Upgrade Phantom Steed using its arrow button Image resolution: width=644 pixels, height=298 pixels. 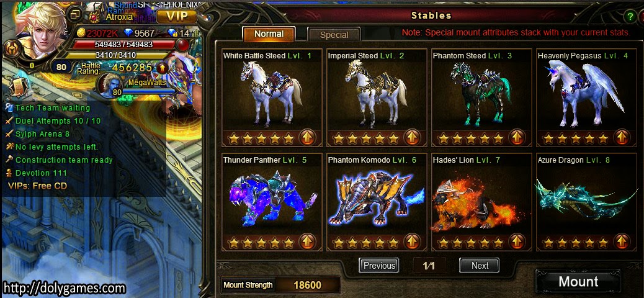coord(517,137)
